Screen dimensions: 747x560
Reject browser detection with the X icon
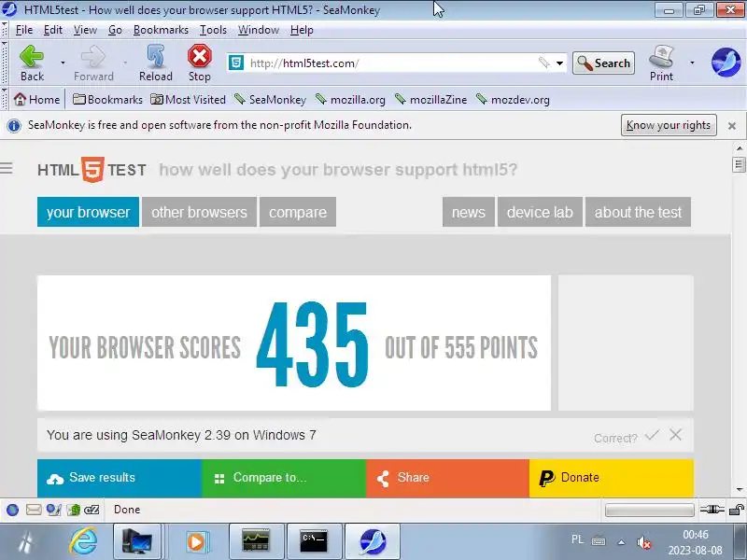[x=675, y=435]
